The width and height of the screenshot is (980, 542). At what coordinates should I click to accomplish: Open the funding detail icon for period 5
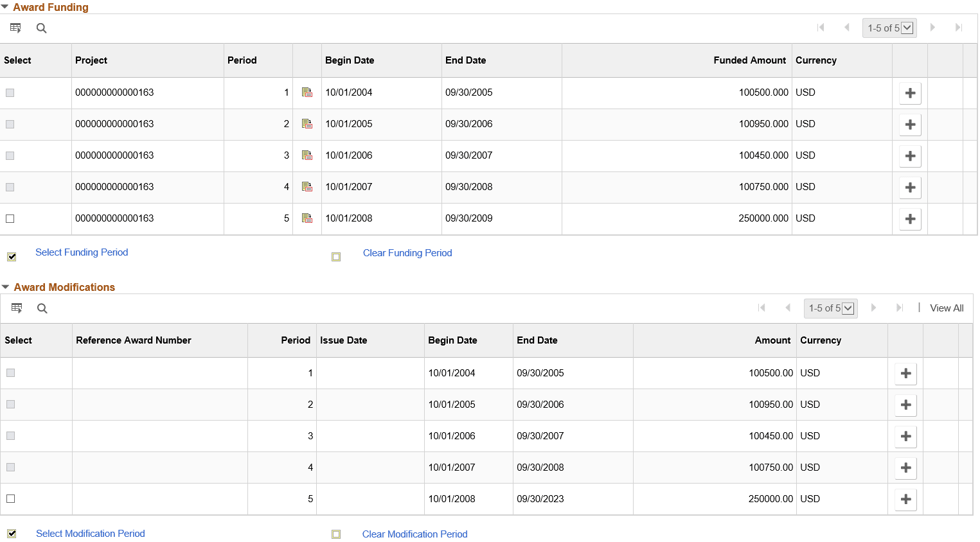click(x=307, y=218)
